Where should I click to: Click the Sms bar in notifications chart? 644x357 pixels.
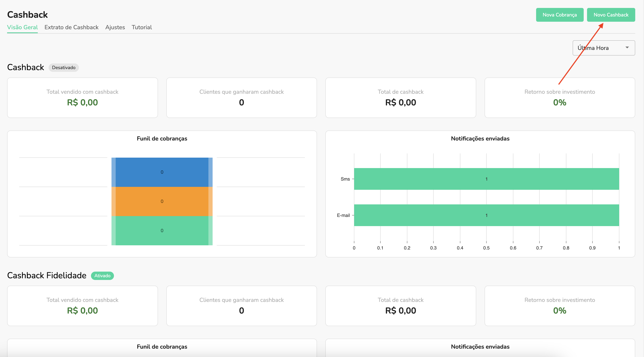pos(486,179)
